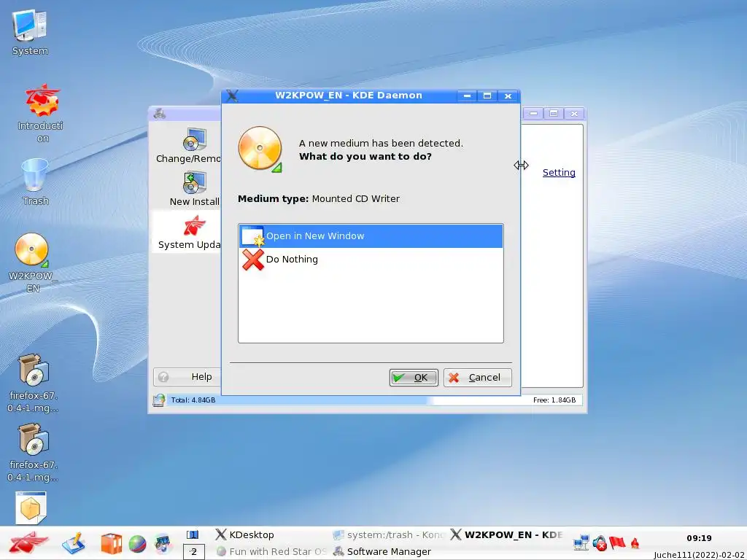Select the Do Nothing option
Image resolution: width=747 pixels, height=560 pixels.
[x=371, y=260]
